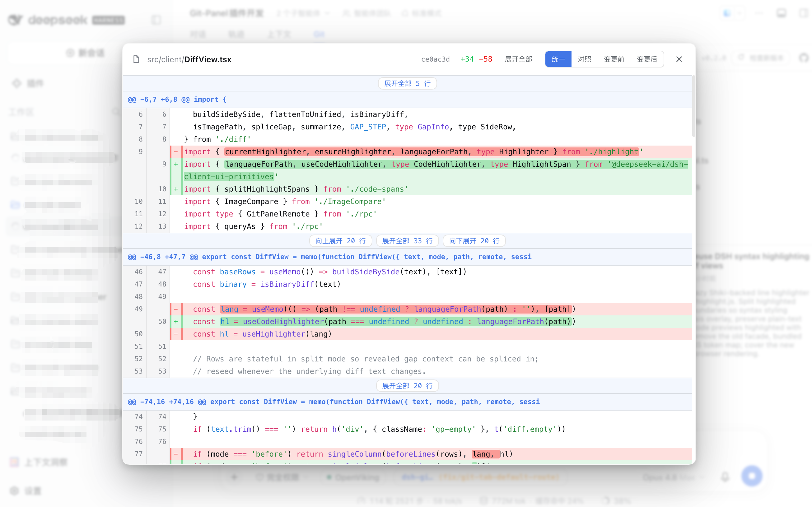The width and height of the screenshot is (812, 507).
Task: Click the hunk header starting '@@ -74,16 +74,16 @@'
Action: [x=334, y=402]
